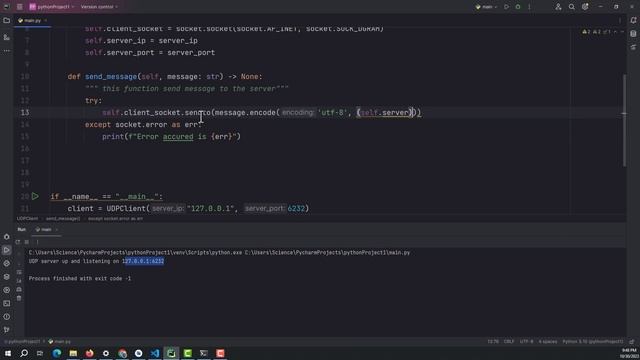Open the taskbar clock and date
Image resolution: width=640 pixels, height=360 pixels.
[x=629, y=353]
